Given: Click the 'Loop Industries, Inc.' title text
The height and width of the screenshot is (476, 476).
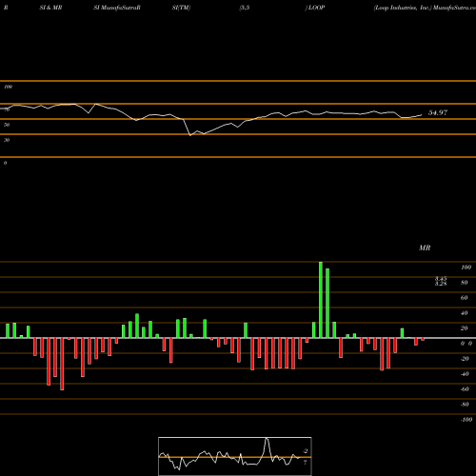Looking at the screenshot, I should (x=403, y=8).
